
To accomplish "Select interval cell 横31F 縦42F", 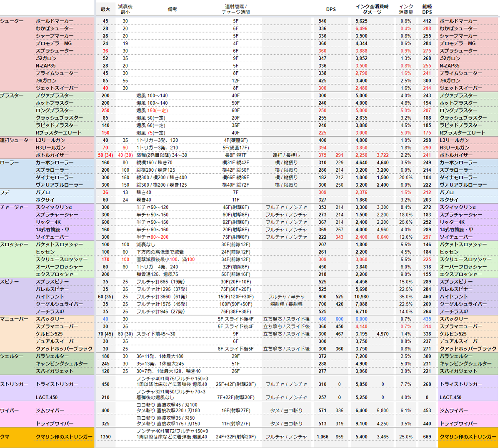I will point(236,163).
